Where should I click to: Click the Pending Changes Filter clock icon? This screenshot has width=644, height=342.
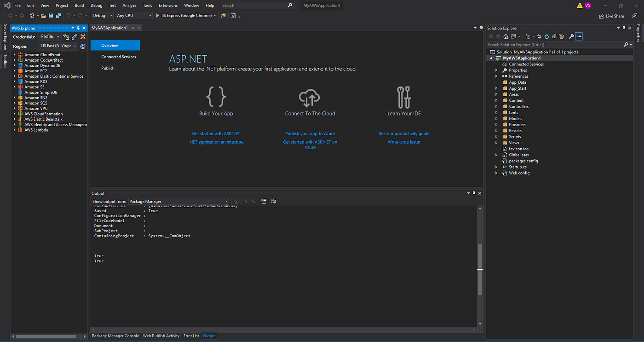(x=528, y=36)
